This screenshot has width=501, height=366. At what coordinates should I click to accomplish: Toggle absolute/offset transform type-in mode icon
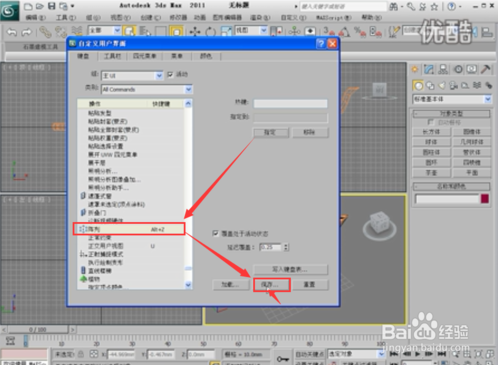tap(94, 354)
